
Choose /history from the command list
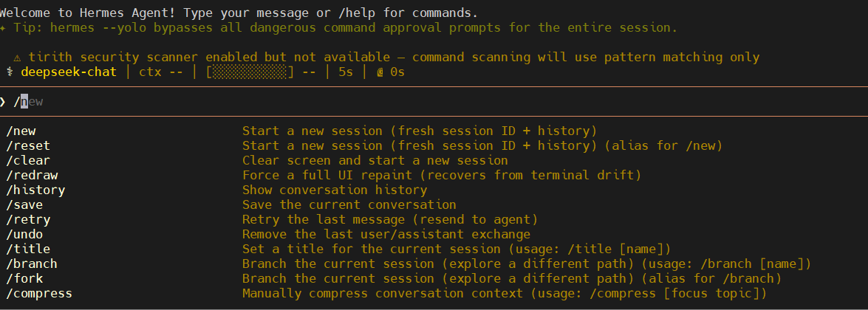pos(35,190)
